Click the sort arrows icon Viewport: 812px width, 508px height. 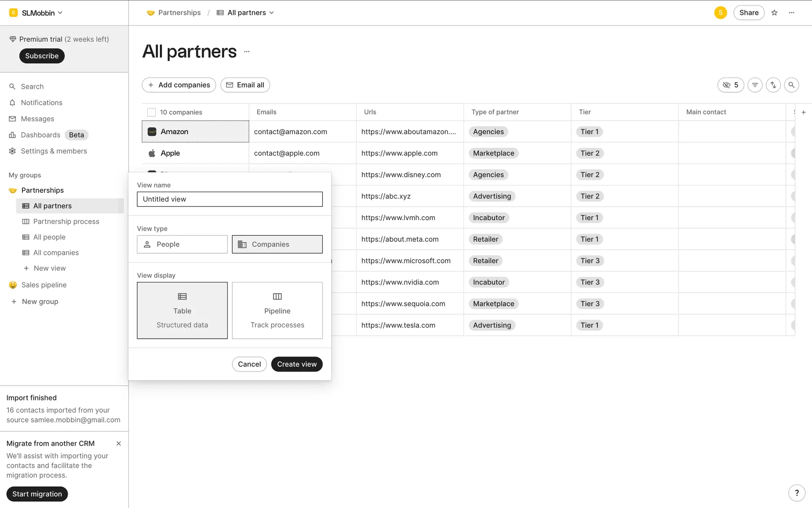(773, 85)
